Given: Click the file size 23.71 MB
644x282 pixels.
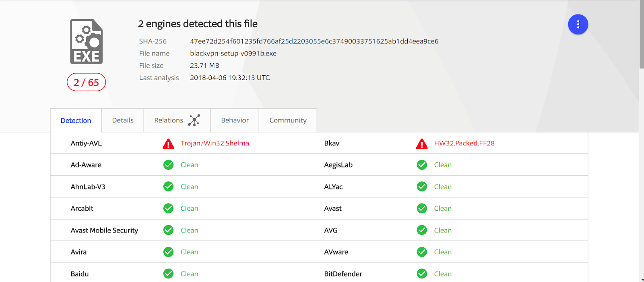Looking at the screenshot, I should pyautogui.click(x=204, y=65).
